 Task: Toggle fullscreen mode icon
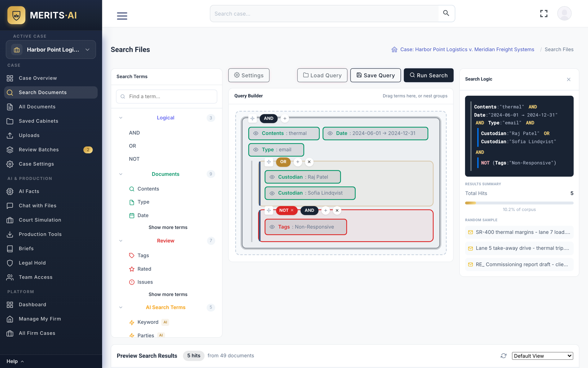click(x=544, y=13)
